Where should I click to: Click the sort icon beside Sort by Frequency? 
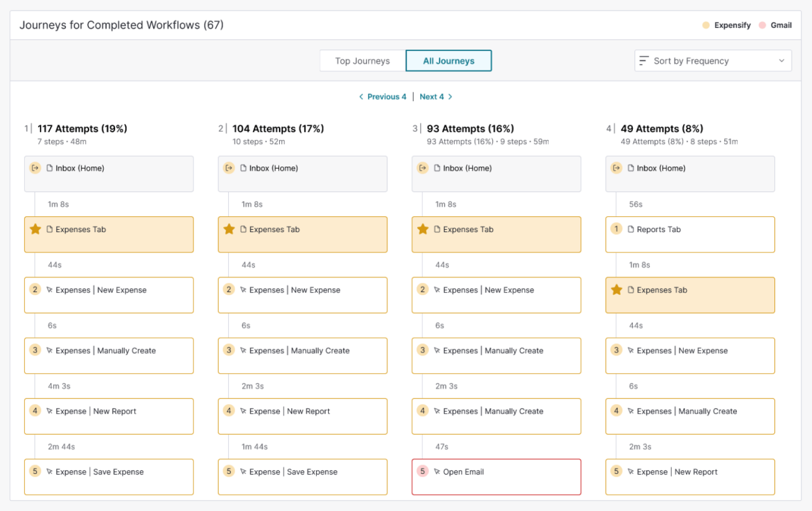(644, 60)
